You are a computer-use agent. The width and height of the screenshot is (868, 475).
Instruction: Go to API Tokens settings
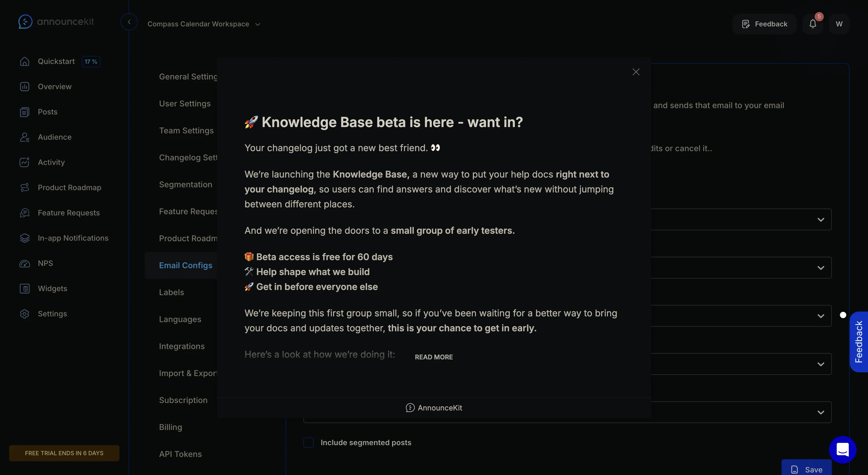(x=180, y=454)
